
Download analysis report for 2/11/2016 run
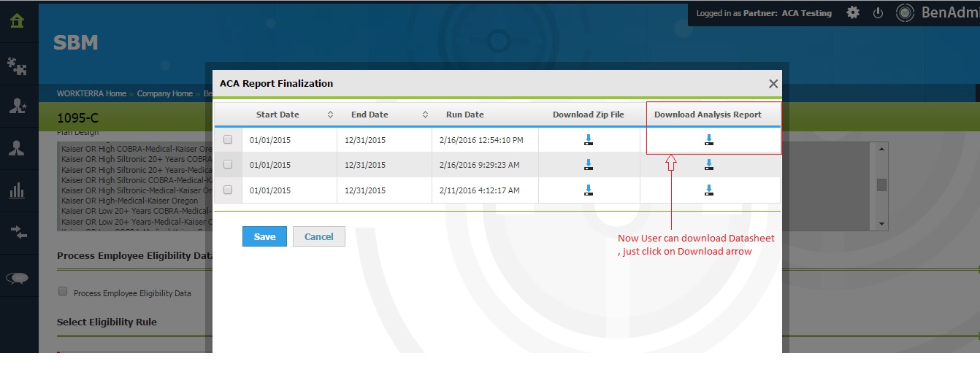click(708, 190)
